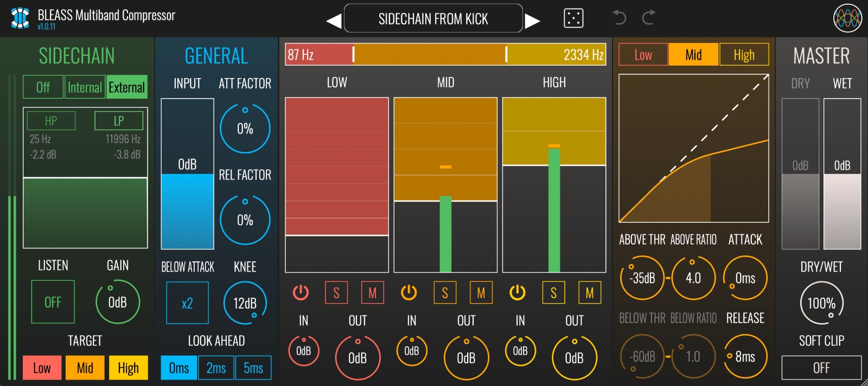Click the INPUT level slider
The height and width of the screenshot is (386, 868).
point(187,173)
